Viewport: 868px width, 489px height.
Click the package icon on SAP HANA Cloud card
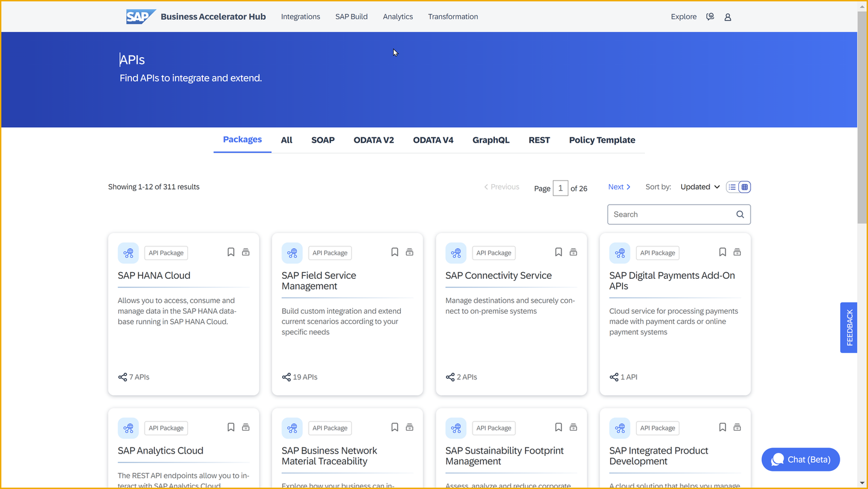(128, 253)
